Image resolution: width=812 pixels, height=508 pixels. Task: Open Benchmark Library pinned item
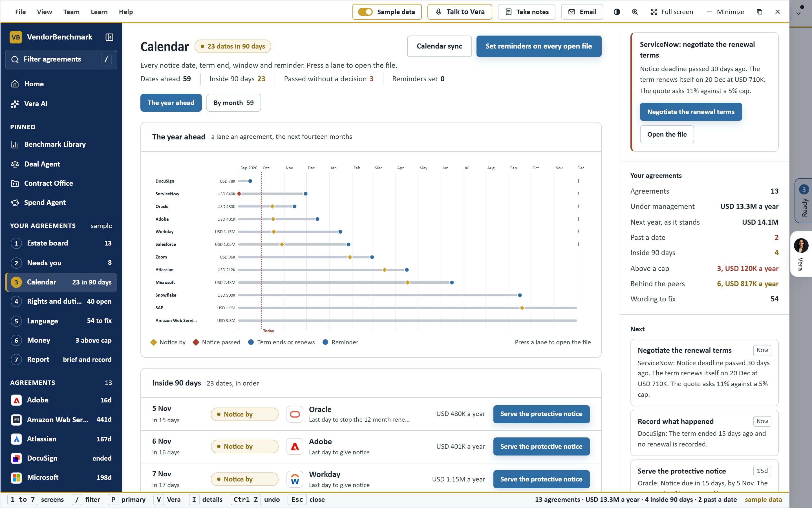(61, 144)
